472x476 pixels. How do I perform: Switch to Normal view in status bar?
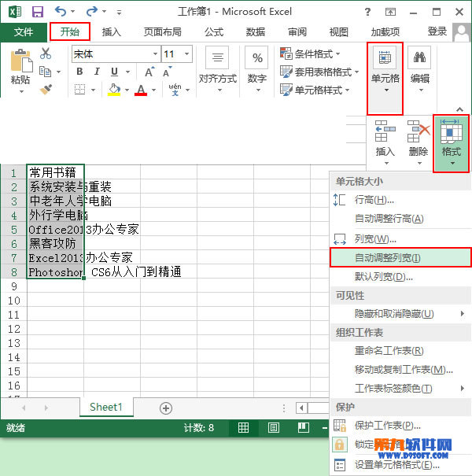[x=243, y=428]
